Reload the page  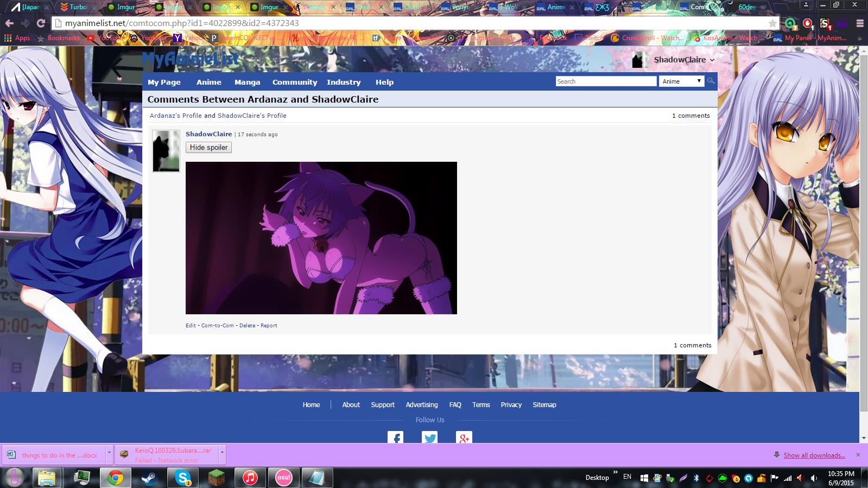pyautogui.click(x=41, y=23)
